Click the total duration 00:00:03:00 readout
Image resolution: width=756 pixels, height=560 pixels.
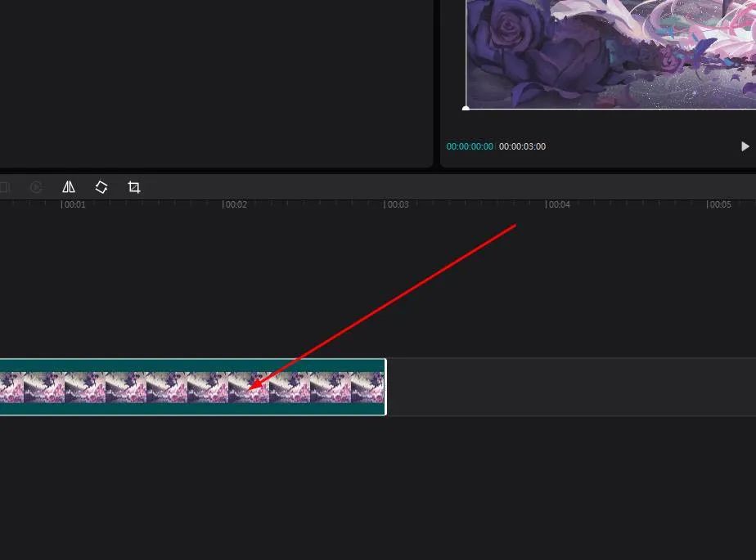522,146
